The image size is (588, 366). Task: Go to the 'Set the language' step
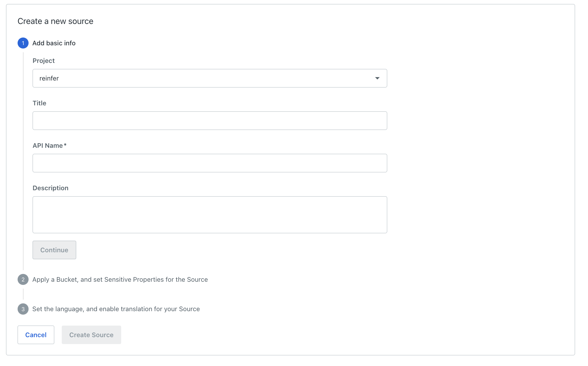(x=116, y=309)
